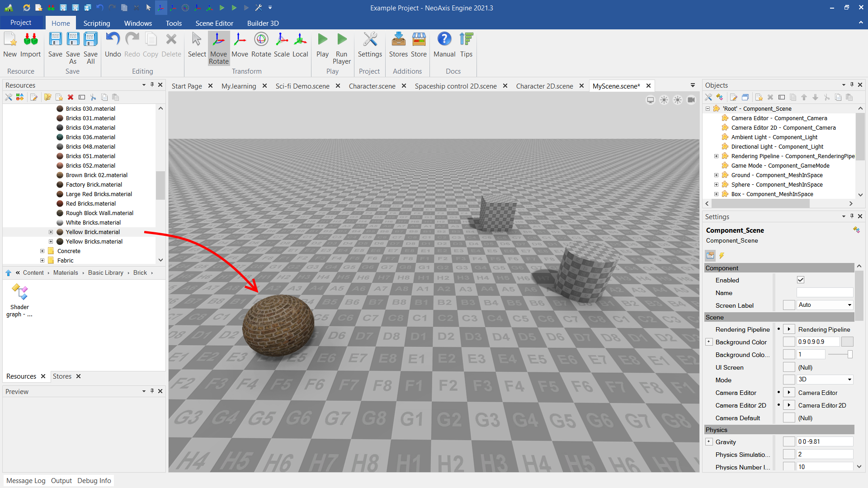Toggle the Enabled checkbox

801,280
